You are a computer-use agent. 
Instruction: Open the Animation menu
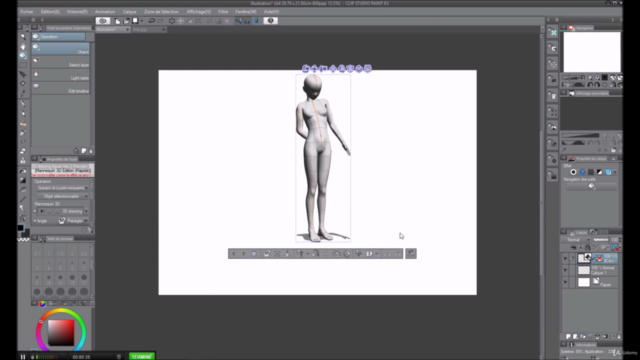tap(105, 12)
